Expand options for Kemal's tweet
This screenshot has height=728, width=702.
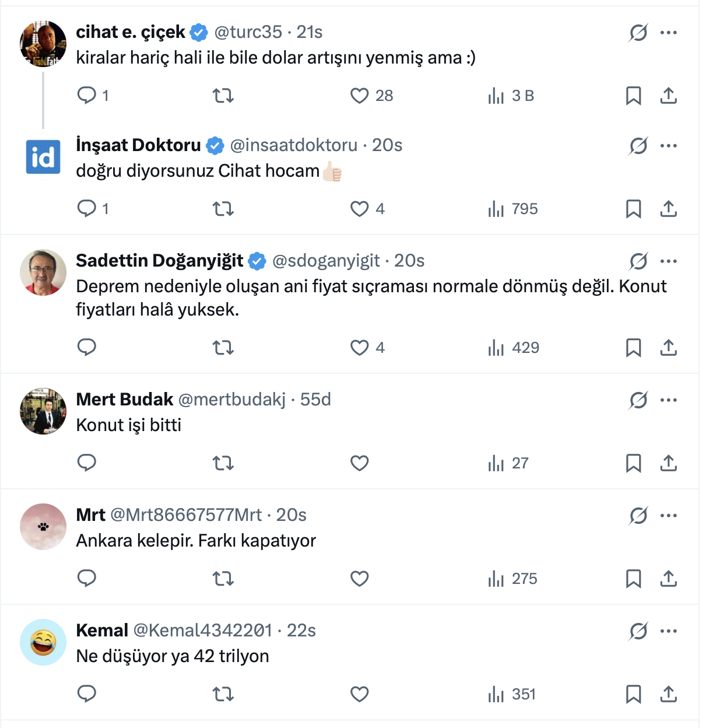(x=668, y=631)
